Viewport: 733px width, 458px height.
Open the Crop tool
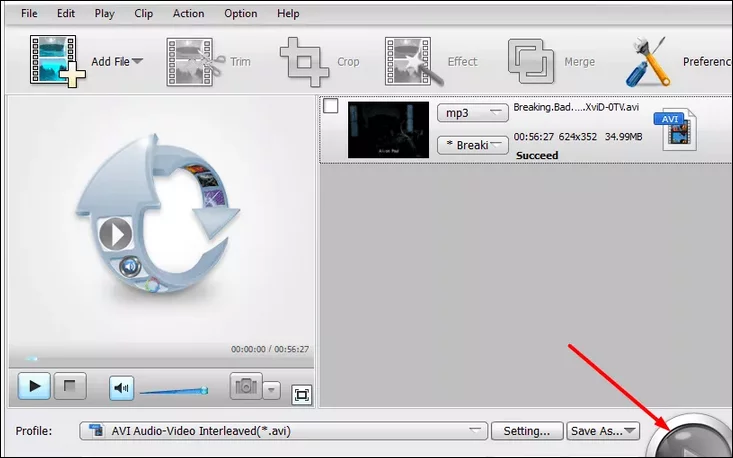click(305, 62)
